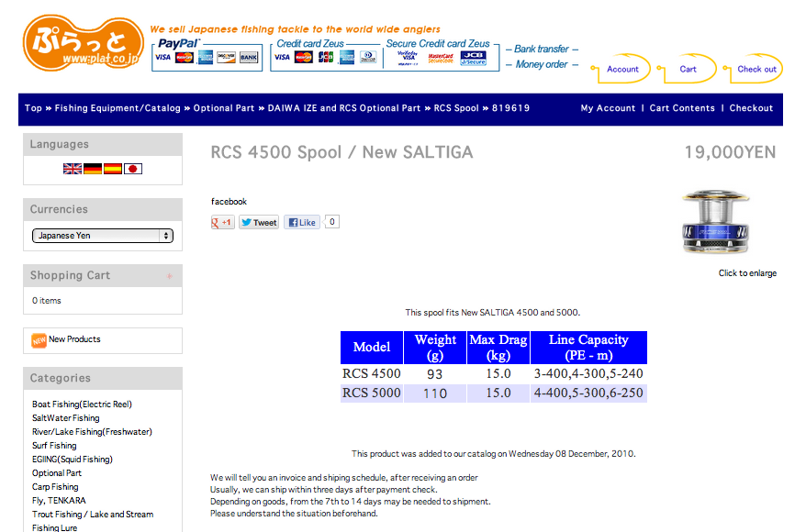Click the 19,000YEN price text
The height and width of the screenshot is (532, 806).
(x=730, y=152)
